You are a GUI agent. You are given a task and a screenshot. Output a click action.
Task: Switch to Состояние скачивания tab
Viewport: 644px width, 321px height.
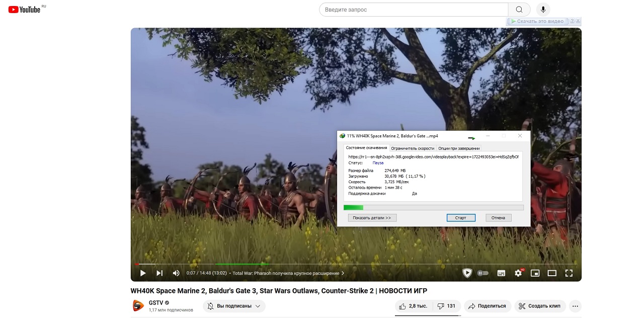[366, 148]
